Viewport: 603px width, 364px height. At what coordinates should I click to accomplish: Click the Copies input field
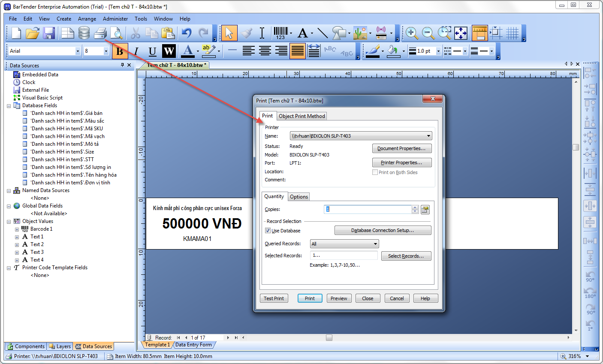click(368, 209)
